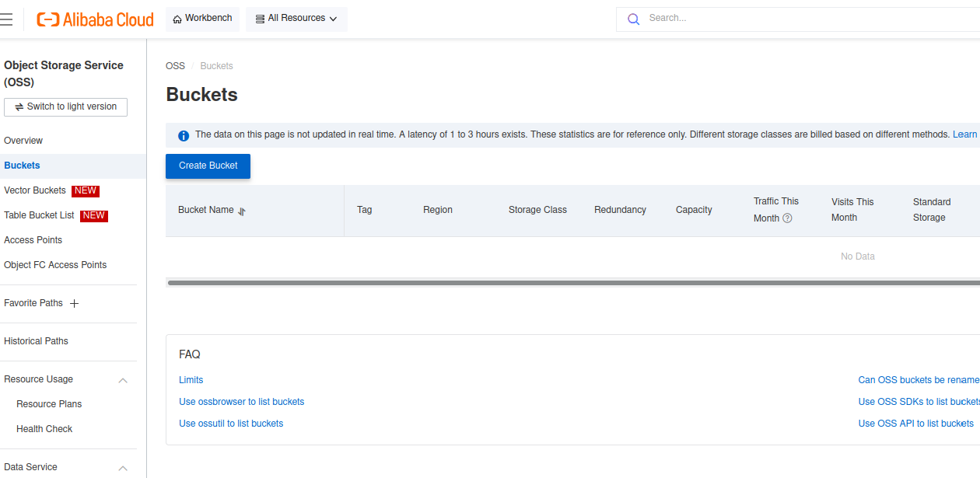
Task: Open Historical Paths in the sidebar
Action: pos(36,341)
